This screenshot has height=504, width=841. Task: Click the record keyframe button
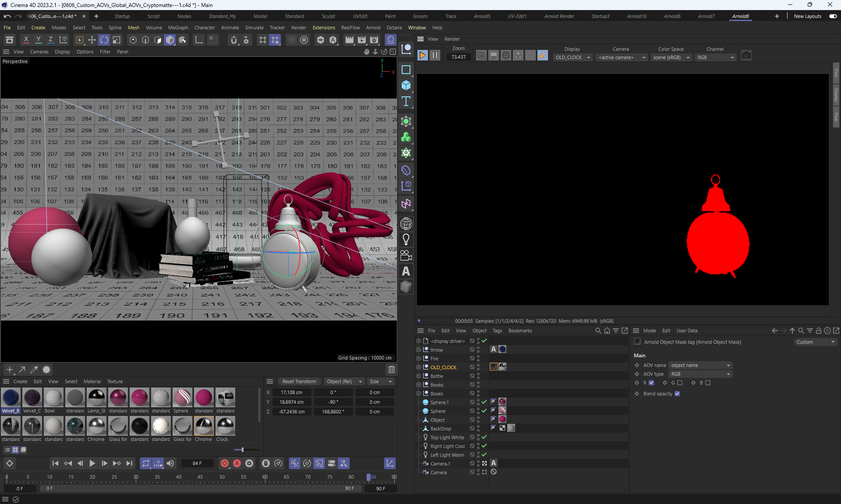tap(225, 463)
